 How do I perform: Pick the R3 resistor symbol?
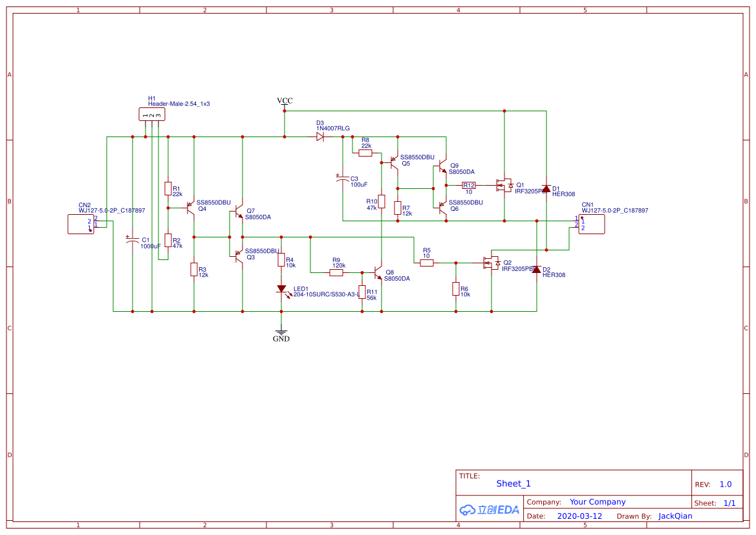pos(194,270)
